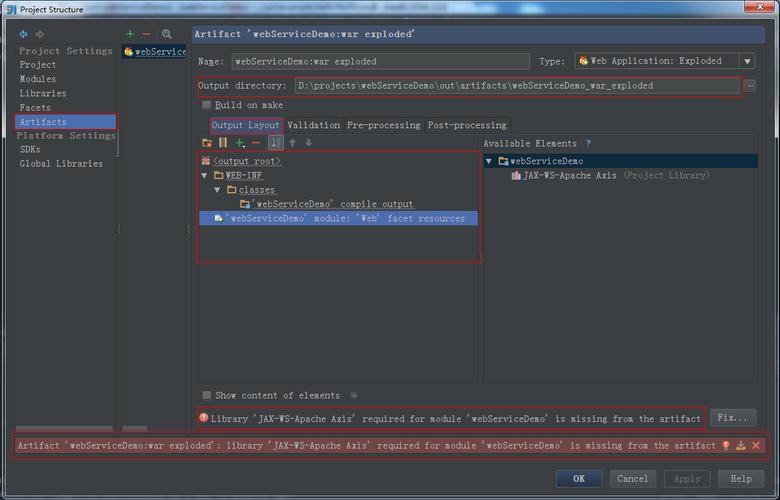The width and height of the screenshot is (780, 500).
Task: Dismiss the error message with red X
Action: coord(756,446)
